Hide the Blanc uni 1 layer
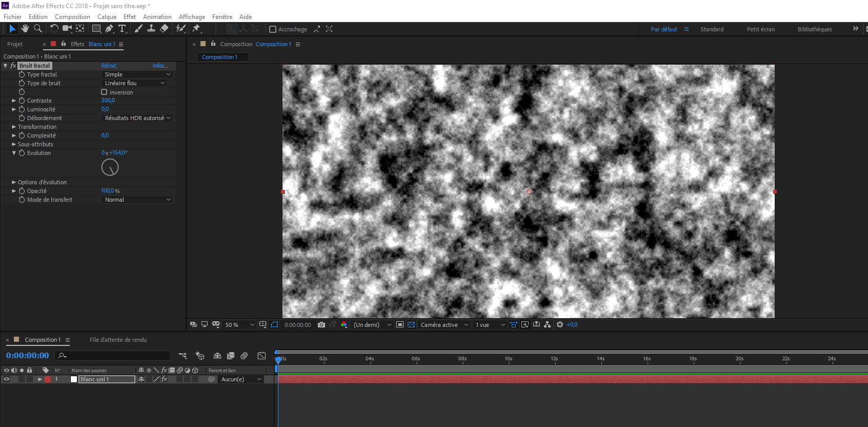868x427 pixels. coord(7,379)
